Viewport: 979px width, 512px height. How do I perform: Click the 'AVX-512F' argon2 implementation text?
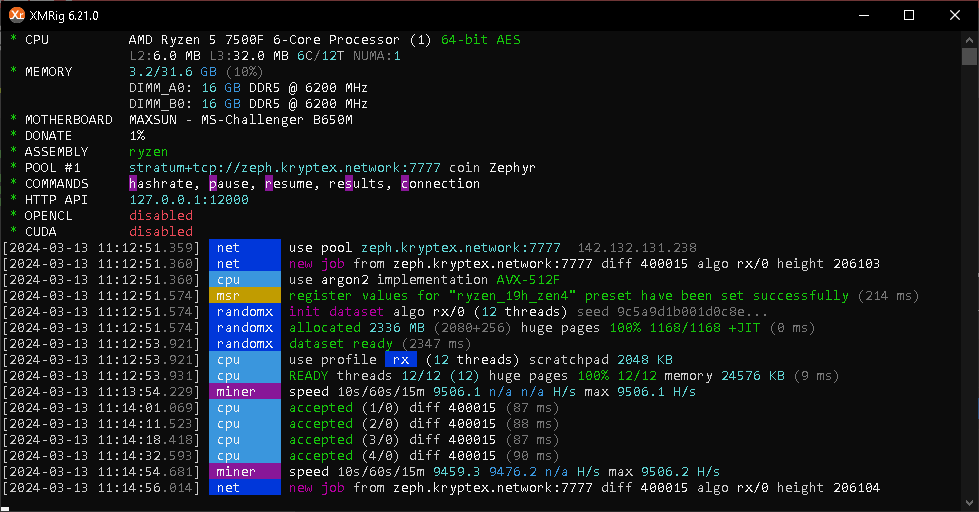528,280
